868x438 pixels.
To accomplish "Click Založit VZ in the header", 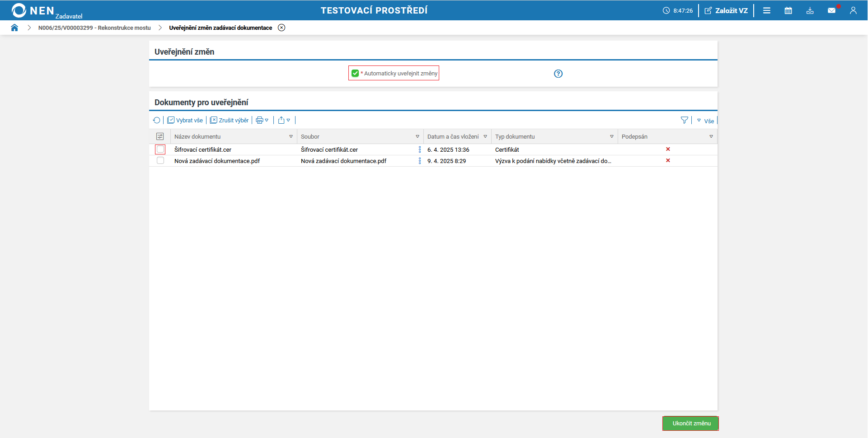I will click(726, 10).
